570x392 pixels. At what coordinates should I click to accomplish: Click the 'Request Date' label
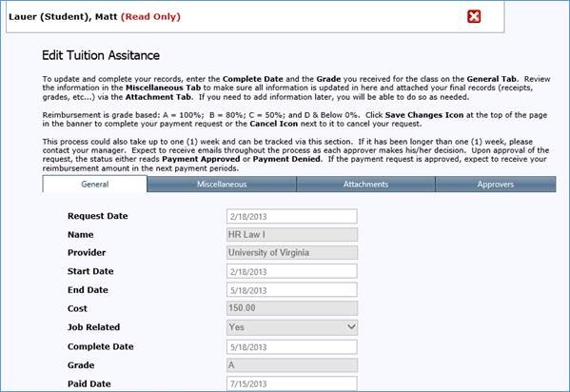97,216
